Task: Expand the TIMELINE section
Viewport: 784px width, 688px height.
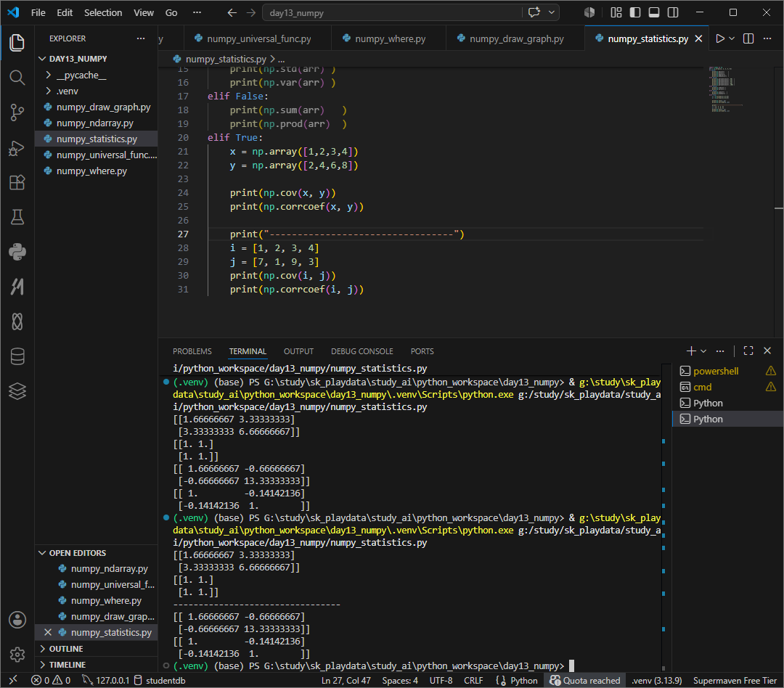Action: [x=97, y=665]
